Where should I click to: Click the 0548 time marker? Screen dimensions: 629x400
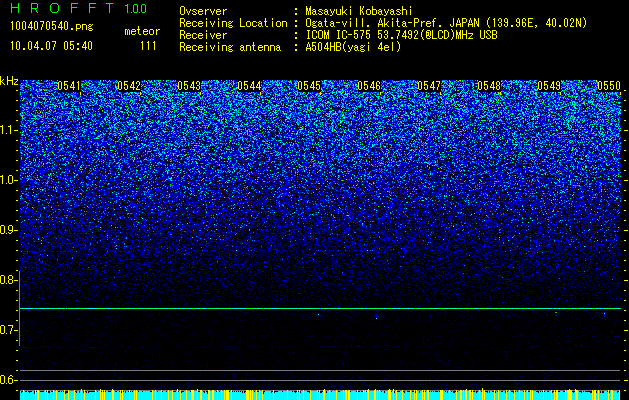(x=489, y=86)
